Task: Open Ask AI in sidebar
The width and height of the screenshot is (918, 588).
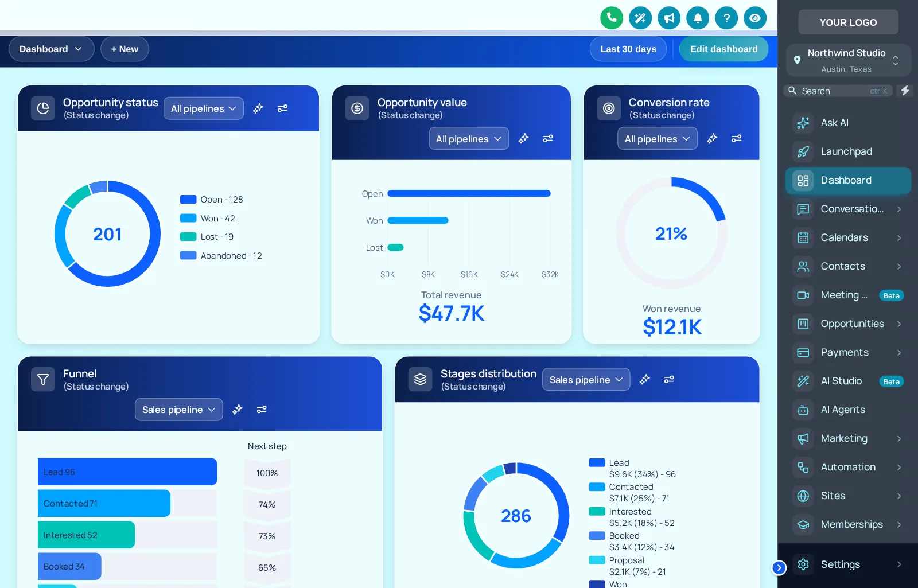Action: pyautogui.click(x=848, y=123)
